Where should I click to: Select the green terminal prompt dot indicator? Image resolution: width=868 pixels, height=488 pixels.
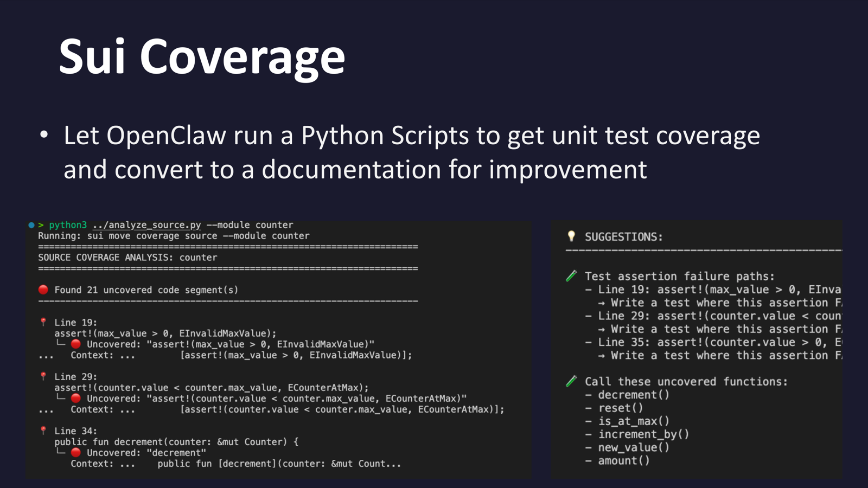point(30,224)
